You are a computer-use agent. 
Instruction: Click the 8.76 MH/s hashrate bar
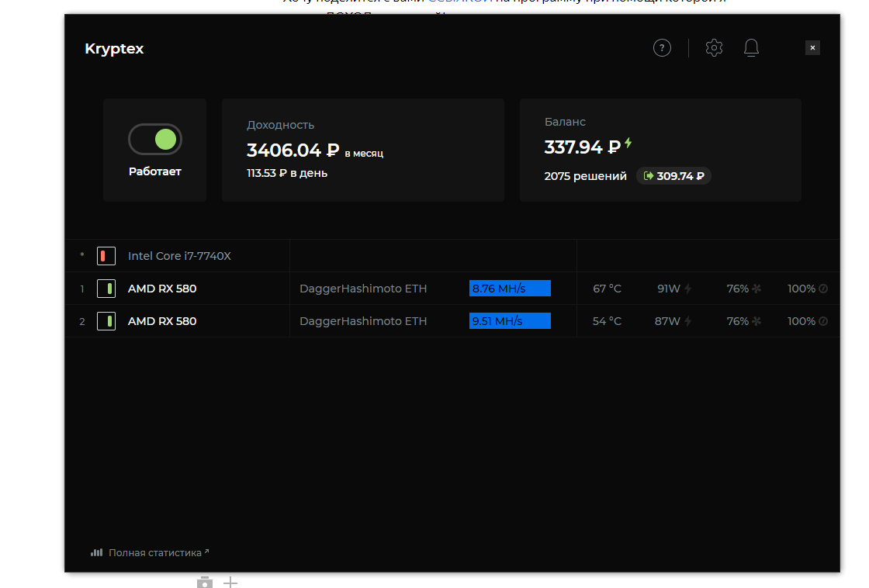[510, 289]
